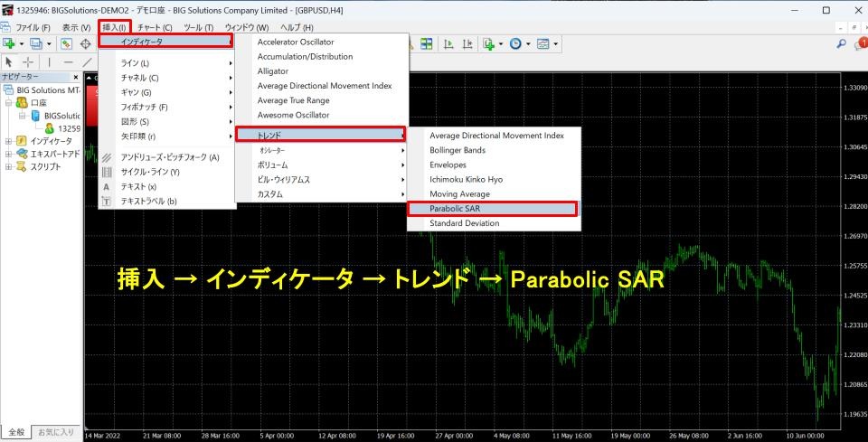
Task: Open the 矢印類 (r) submenu
Action: tap(167, 136)
